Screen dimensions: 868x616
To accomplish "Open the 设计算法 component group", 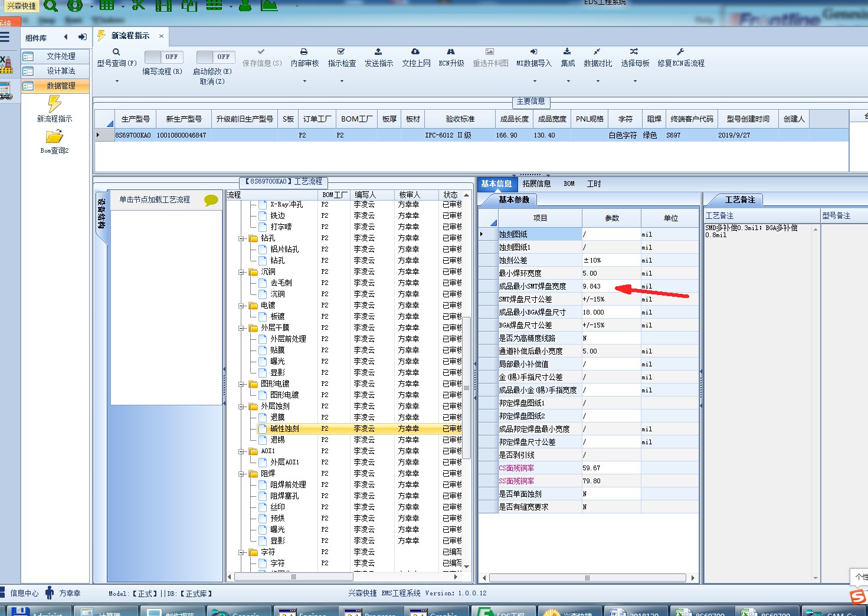I will pos(55,71).
